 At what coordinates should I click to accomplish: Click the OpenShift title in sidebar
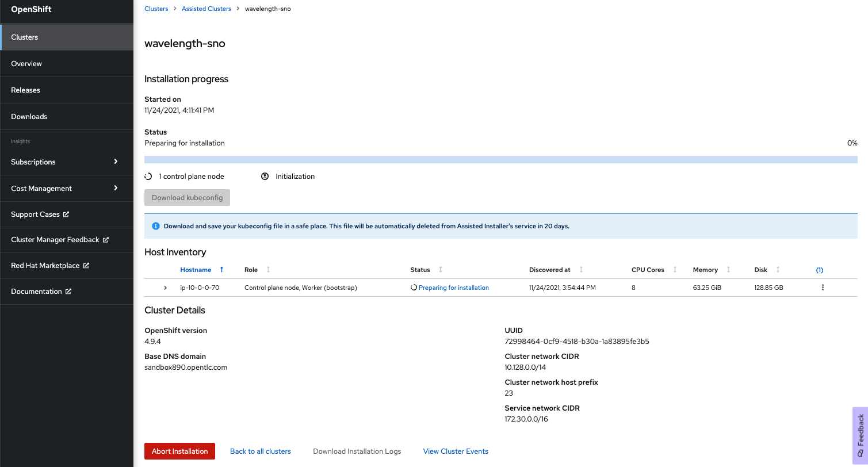[x=31, y=9]
